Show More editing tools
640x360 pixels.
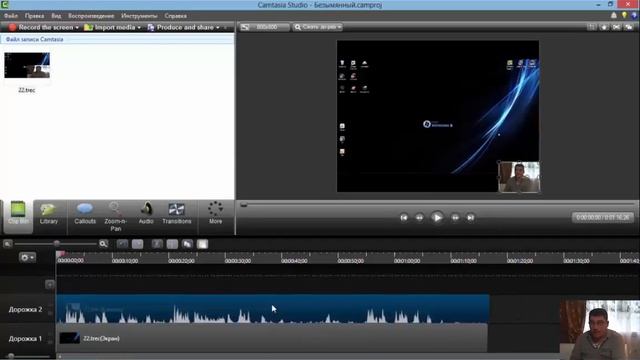tap(216, 213)
